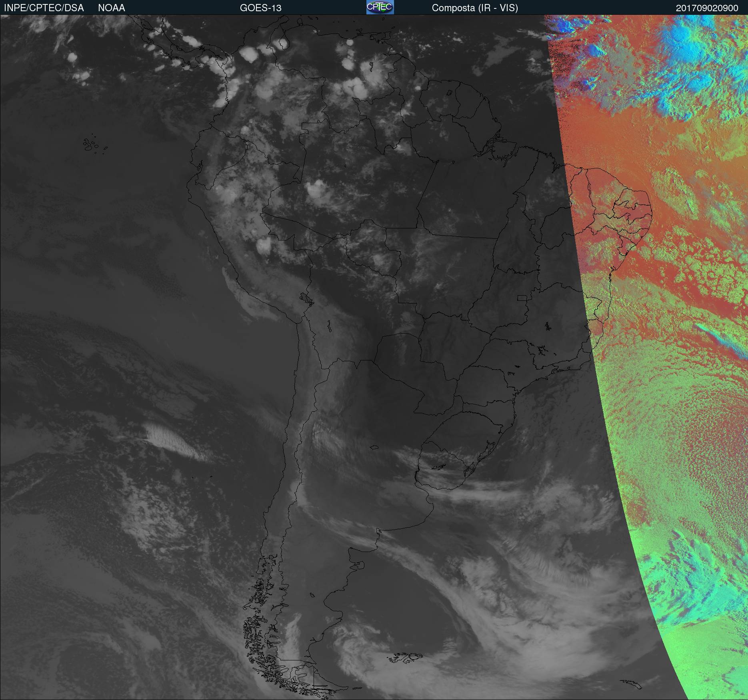Click the 201709020900 timestamp
This screenshot has height=700, width=748.
(707, 8)
